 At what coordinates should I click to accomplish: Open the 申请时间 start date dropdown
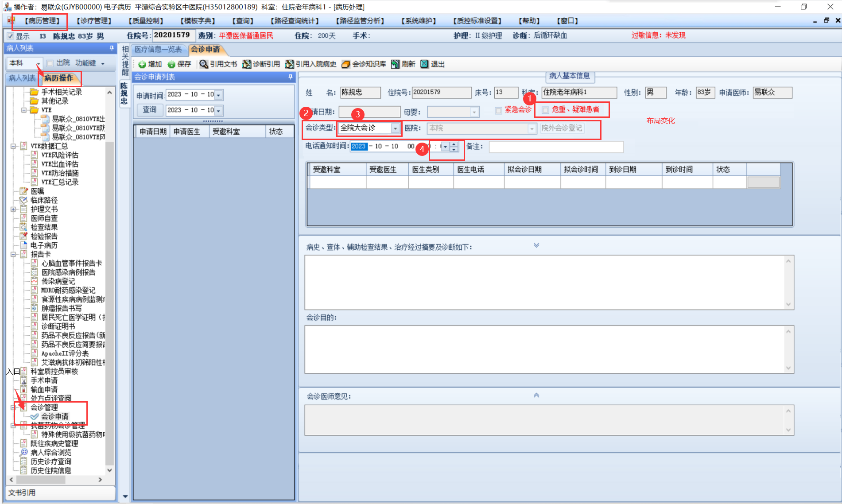[218, 95]
